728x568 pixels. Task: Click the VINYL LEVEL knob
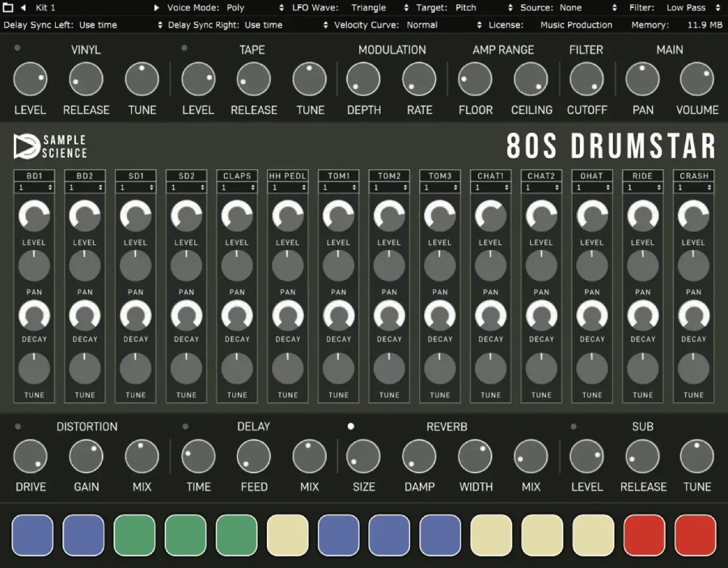coord(30,79)
